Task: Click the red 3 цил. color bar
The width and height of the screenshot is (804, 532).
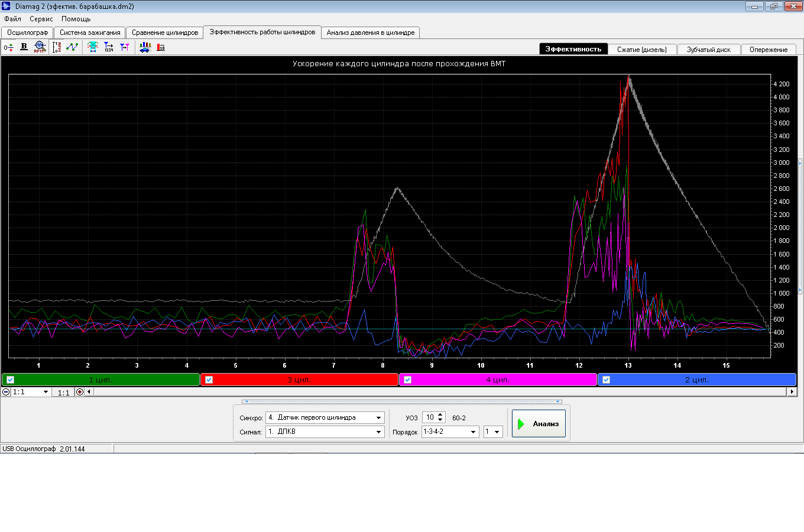Action: (x=300, y=380)
